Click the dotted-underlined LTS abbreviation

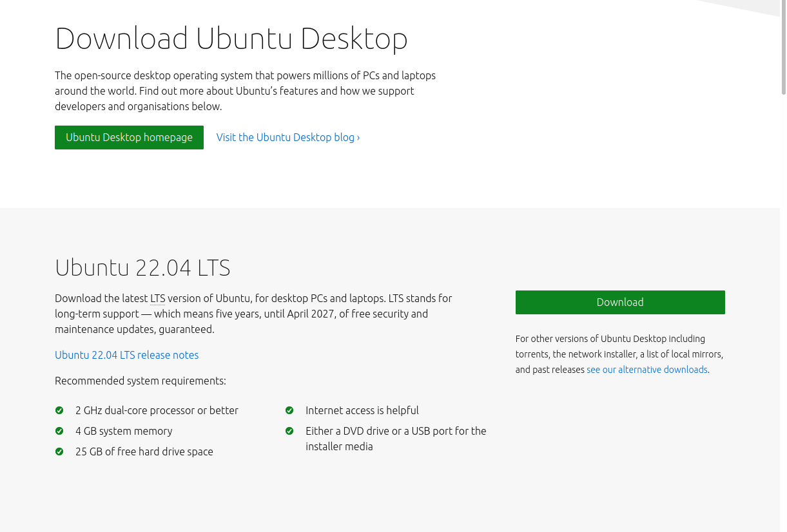[x=157, y=298]
